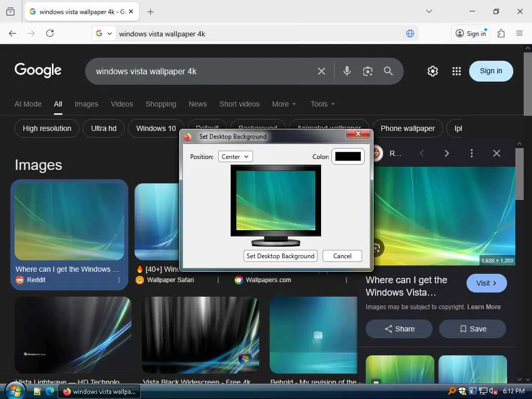Click the Visit button in preview panel

486,283
